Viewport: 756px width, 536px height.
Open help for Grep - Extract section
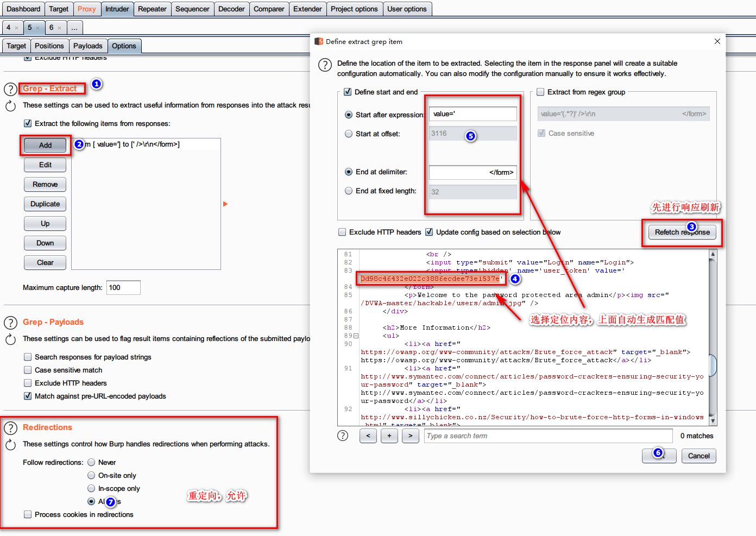tap(10, 89)
